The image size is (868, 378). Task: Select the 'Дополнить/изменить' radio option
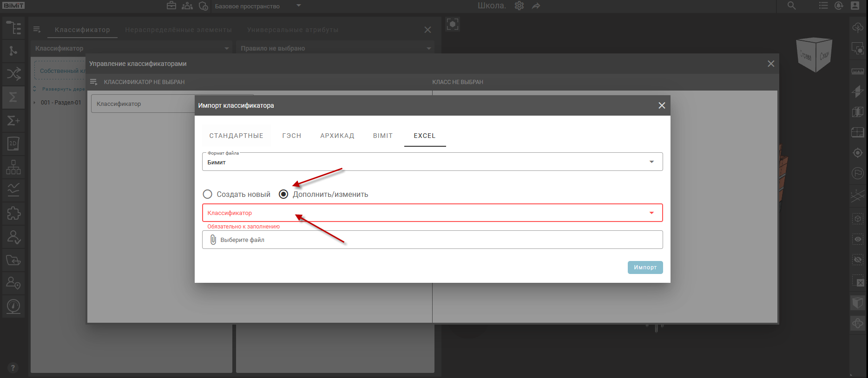[283, 194]
